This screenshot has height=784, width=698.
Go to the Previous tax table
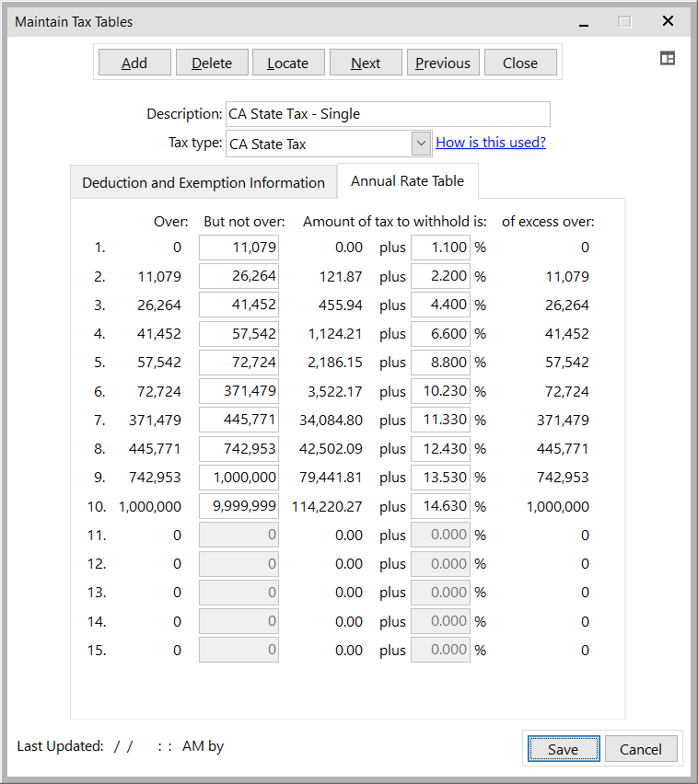[x=442, y=63]
